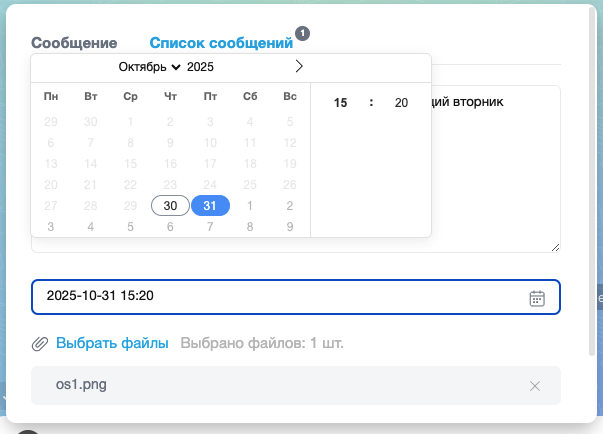Click the date-time input field
The height and width of the screenshot is (434, 603).
(x=280, y=297)
